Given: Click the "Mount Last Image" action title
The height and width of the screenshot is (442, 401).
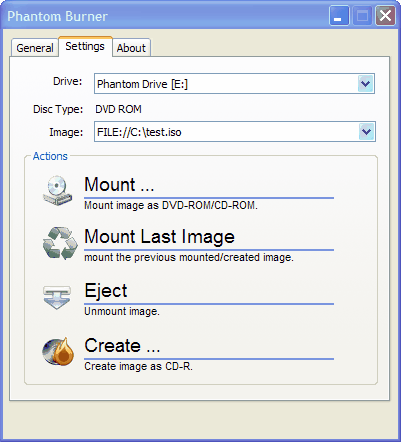Looking at the screenshot, I should tap(159, 237).
